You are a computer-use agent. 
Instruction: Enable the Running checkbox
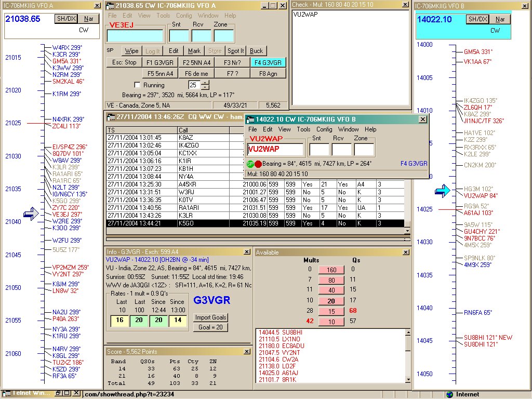(x=138, y=85)
